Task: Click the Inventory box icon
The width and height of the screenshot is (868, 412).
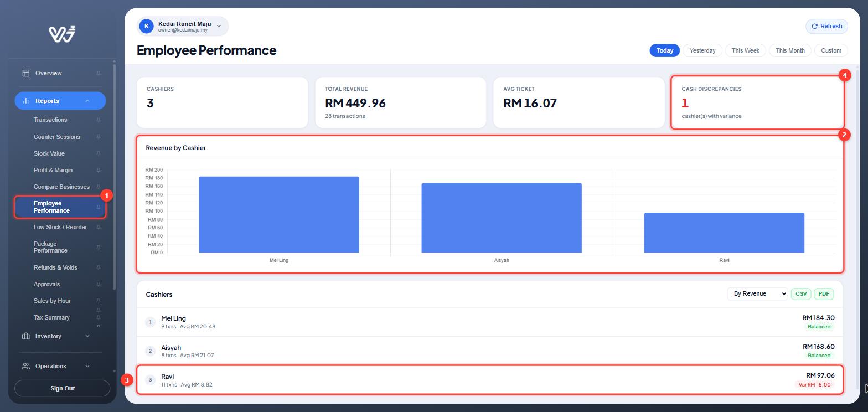Action: pos(25,336)
